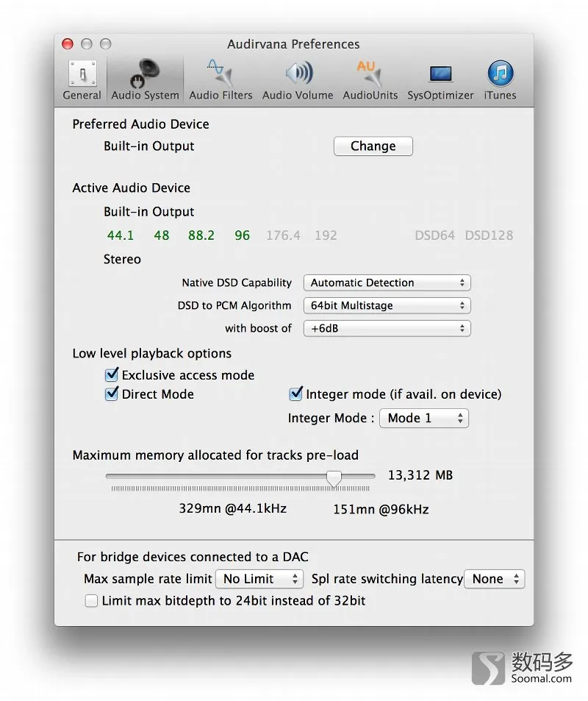The width and height of the screenshot is (588, 701).
Task: Click the 96 sample rate value
Action: [x=242, y=235]
